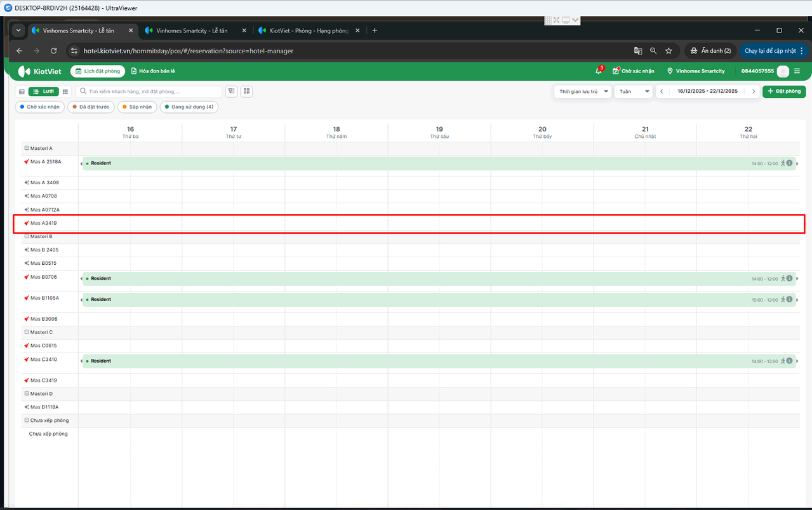The image size is (812, 510).
Task: Click the QR code scan icon
Action: tap(247, 91)
